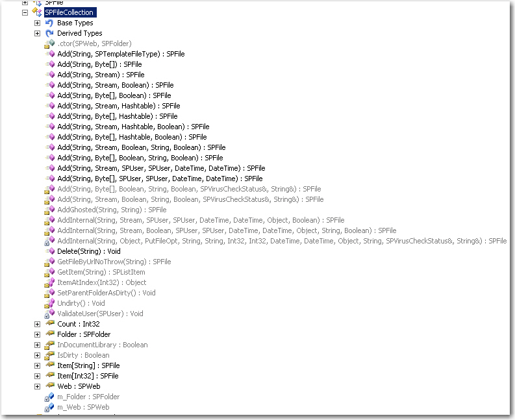515x420 pixels.
Task: Click method icon for AddGhosted(String, String)
Action: [49, 210]
